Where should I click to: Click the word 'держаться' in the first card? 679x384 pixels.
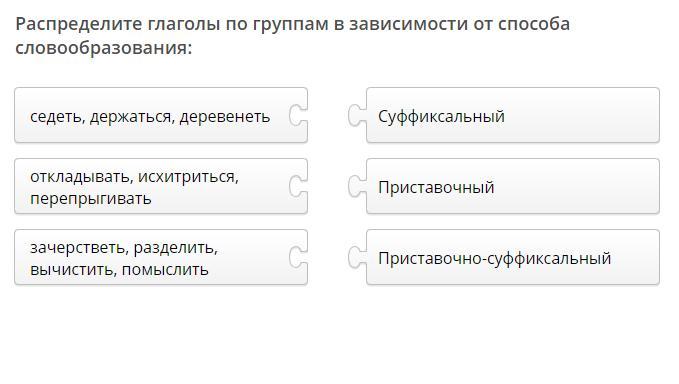click(133, 116)
